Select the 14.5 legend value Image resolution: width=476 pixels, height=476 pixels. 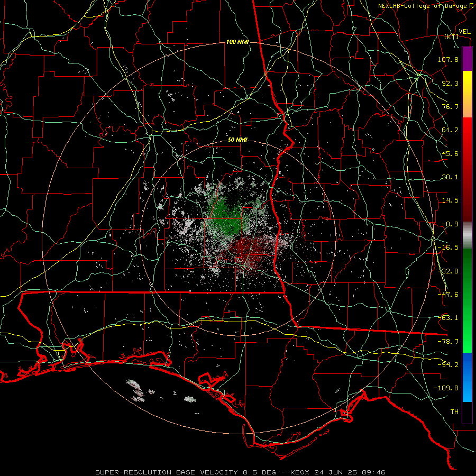click(450, 200)
